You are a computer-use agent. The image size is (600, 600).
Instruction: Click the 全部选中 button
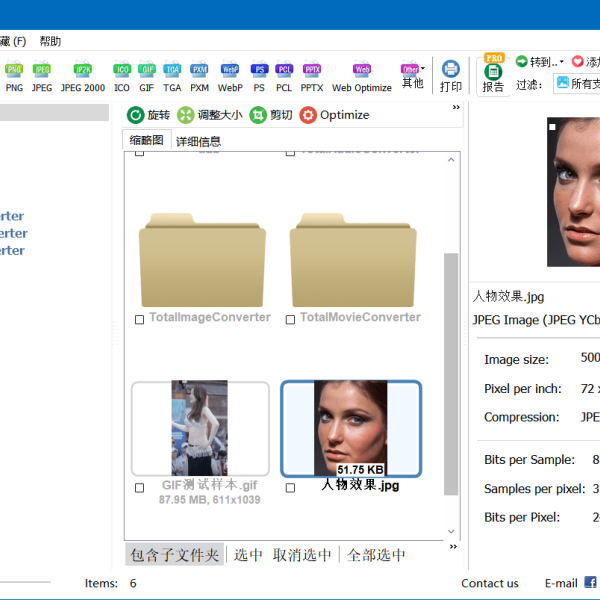click(376, 555)
